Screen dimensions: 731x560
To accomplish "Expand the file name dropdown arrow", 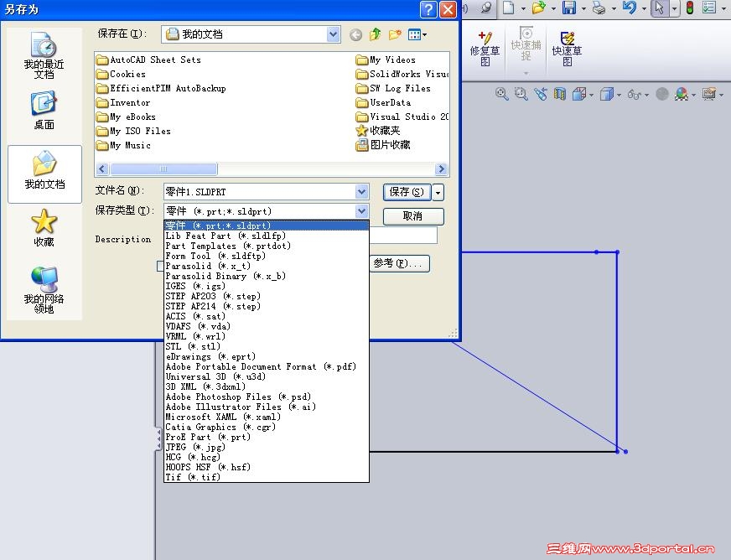I will tap(361, 192).
